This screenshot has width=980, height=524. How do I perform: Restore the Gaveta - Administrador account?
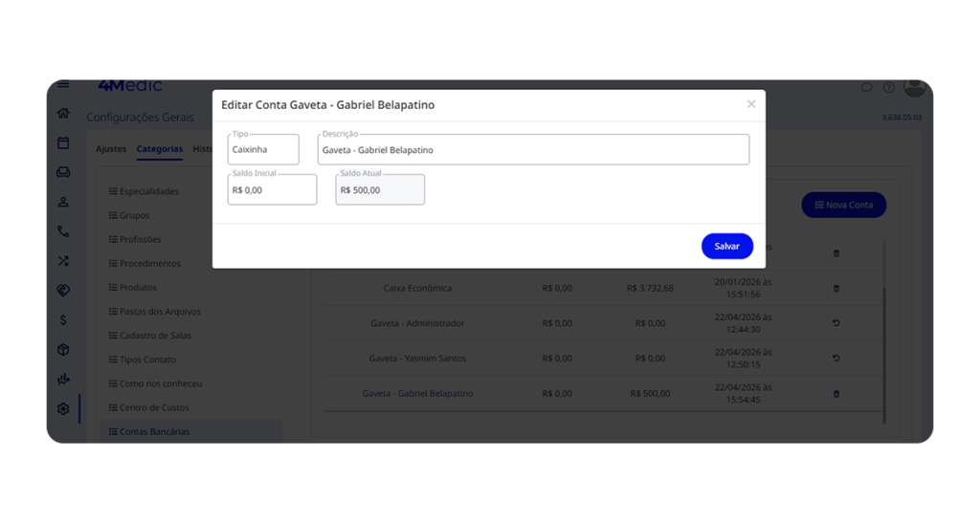point(835,323)
